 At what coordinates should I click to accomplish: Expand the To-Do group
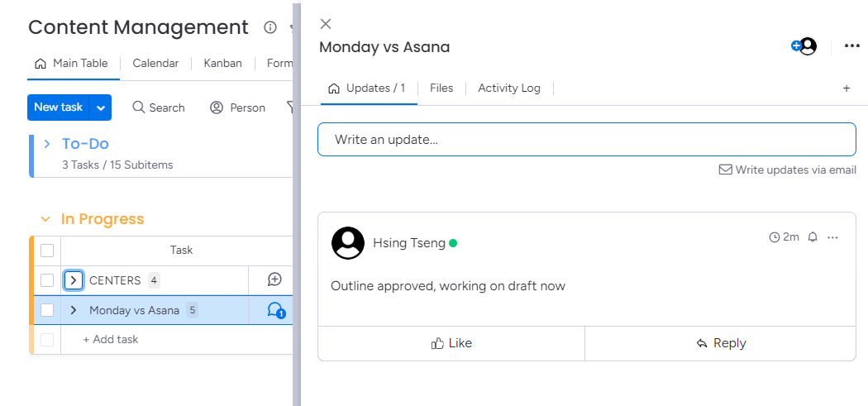point(47,144)
